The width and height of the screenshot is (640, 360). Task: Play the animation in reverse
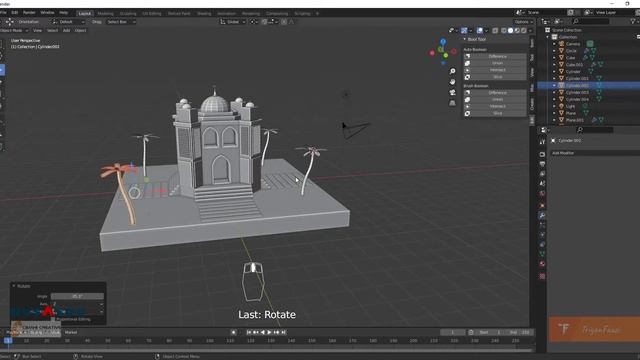pos(262,332)
